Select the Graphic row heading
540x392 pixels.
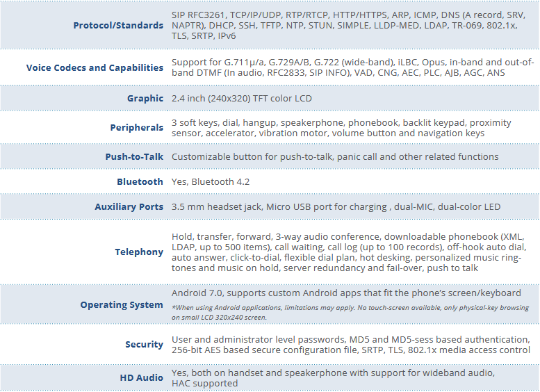point(145,99)
